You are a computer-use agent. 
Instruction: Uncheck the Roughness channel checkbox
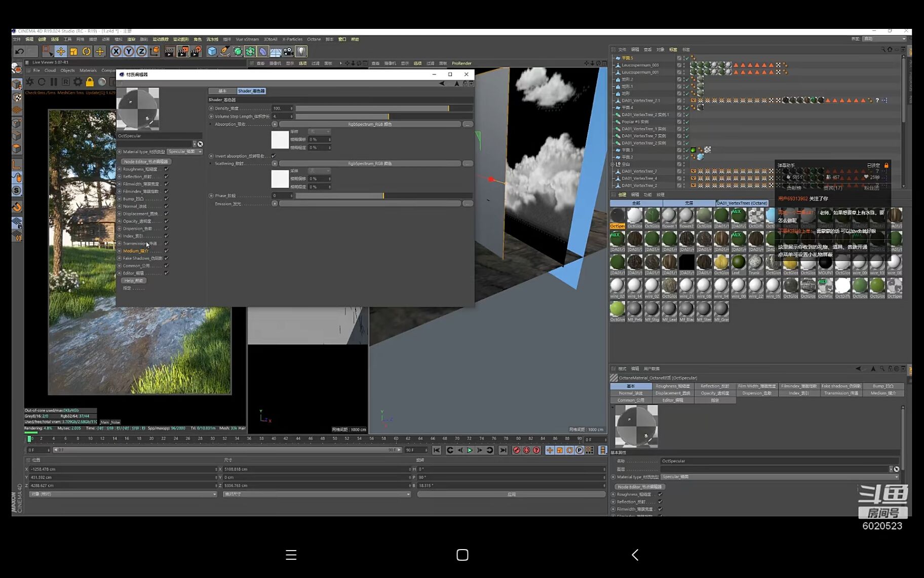click(166, 169)
